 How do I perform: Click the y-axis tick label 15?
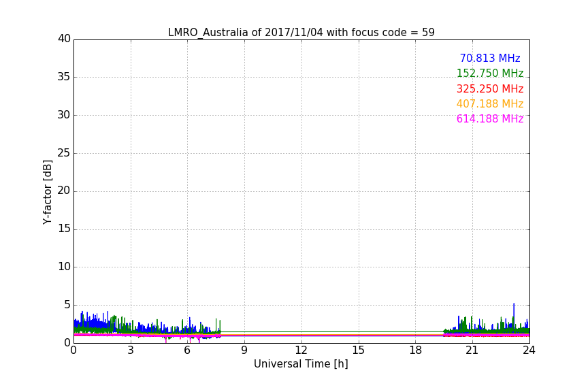(64, 229)
